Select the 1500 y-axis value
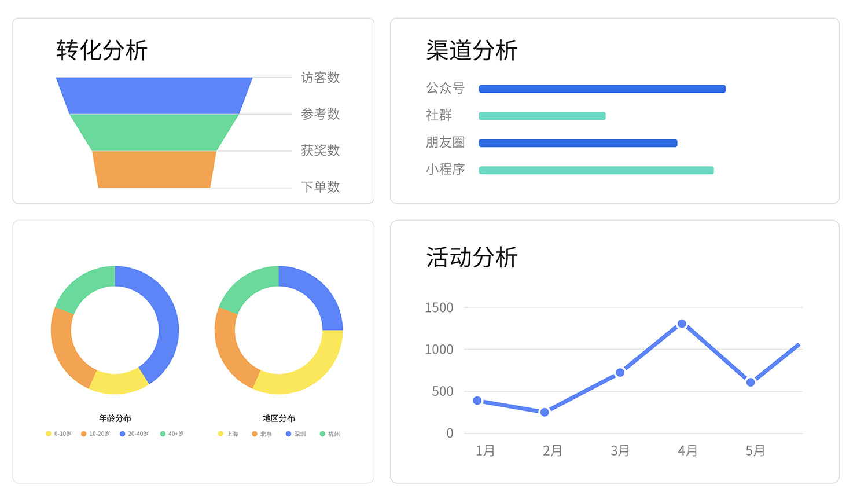This screenshot has height=503, width=868. [x=439, y=308]
